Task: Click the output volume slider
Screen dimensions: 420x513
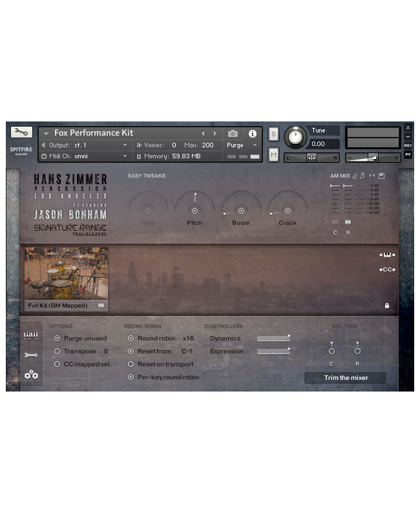Action: pyautogui.click(x=373, y=158)
